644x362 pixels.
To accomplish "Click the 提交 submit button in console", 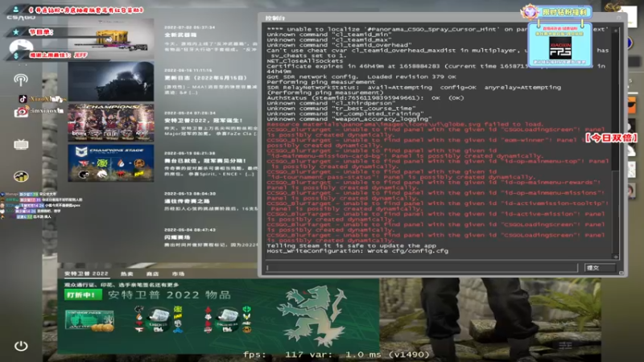I will tap(600, 268).
